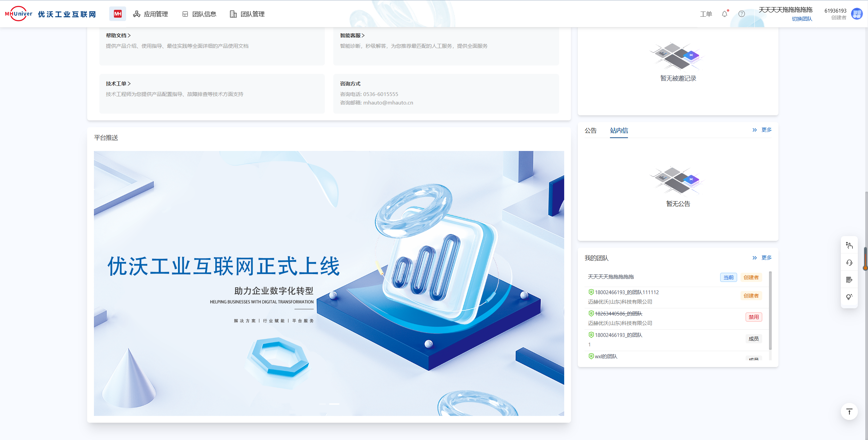Open the feedback form edit icon
868x440 pixels.
tap(849, 280)
